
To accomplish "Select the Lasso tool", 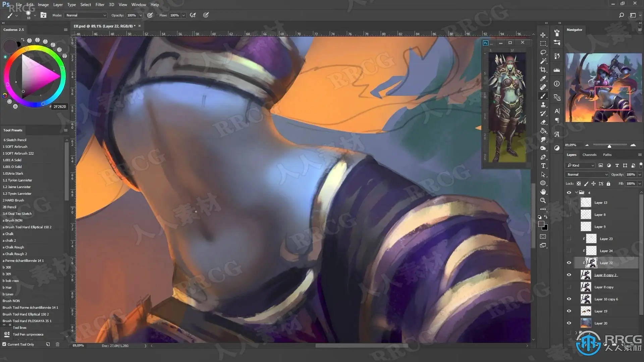I will (x=543, y=52).
